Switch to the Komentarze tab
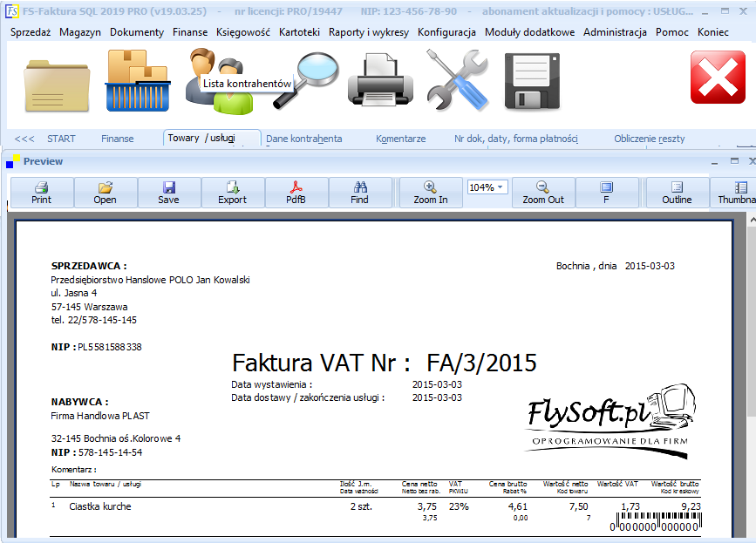Screen dimensions: 756x543 pyautogui.click(x=400, y=139)
